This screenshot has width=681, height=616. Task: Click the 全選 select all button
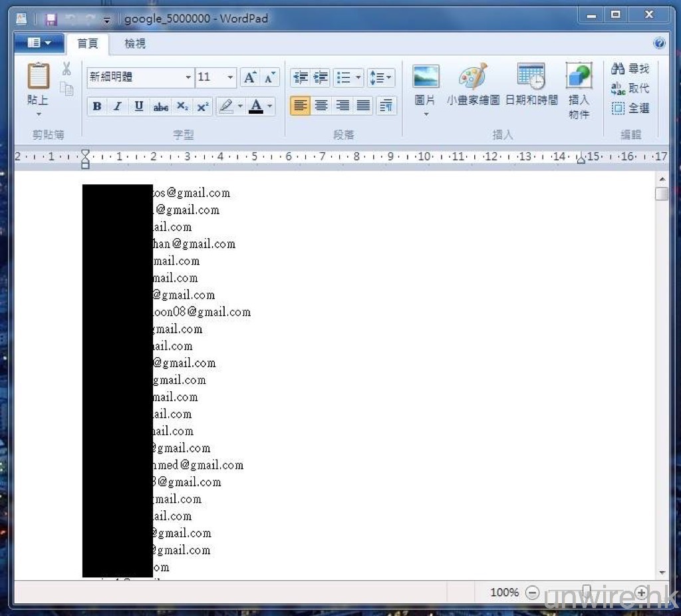(x=630, y=108)
